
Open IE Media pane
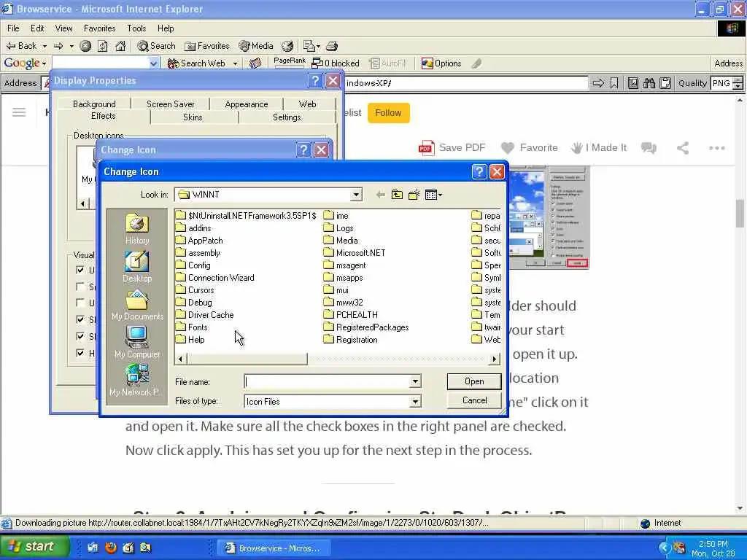click(256, 46)
